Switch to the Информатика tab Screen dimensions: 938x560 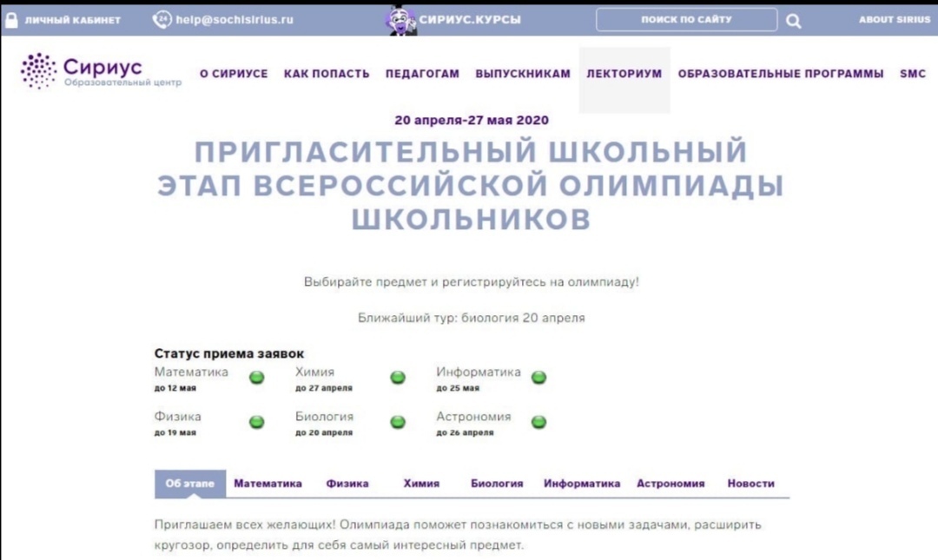[582, 484]
